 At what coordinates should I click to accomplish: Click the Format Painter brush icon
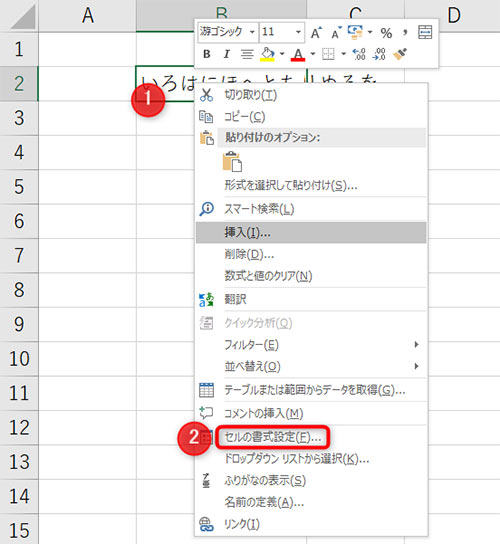(400, 54)
